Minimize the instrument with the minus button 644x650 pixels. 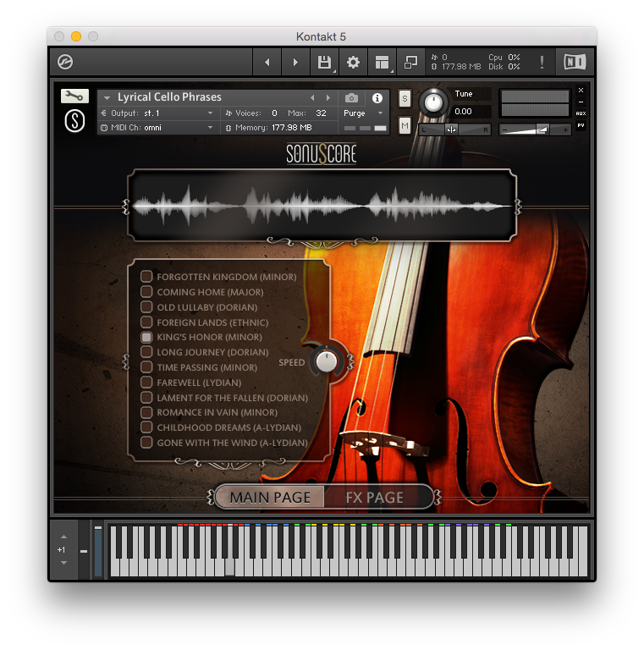581,102
